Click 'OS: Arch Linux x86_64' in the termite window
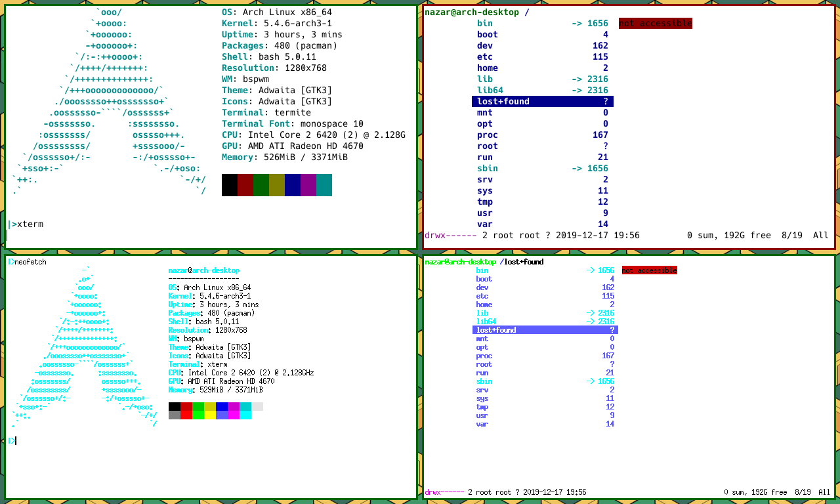Viewport: 840px width, 504px height. [277, 12]
